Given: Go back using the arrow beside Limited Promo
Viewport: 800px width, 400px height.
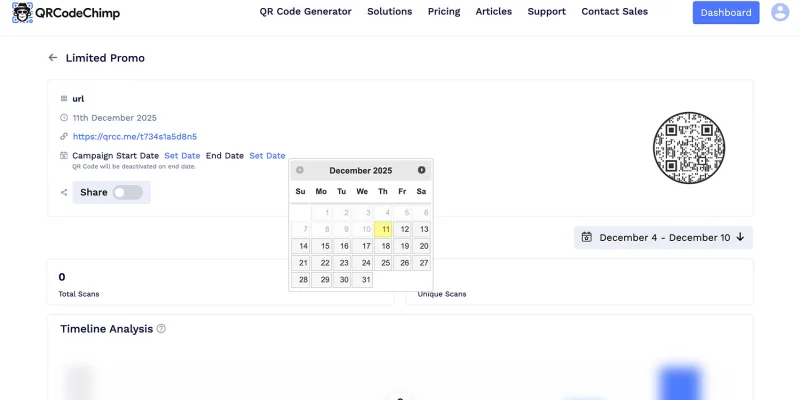Looking at the screenshot, I should point(53,58).
